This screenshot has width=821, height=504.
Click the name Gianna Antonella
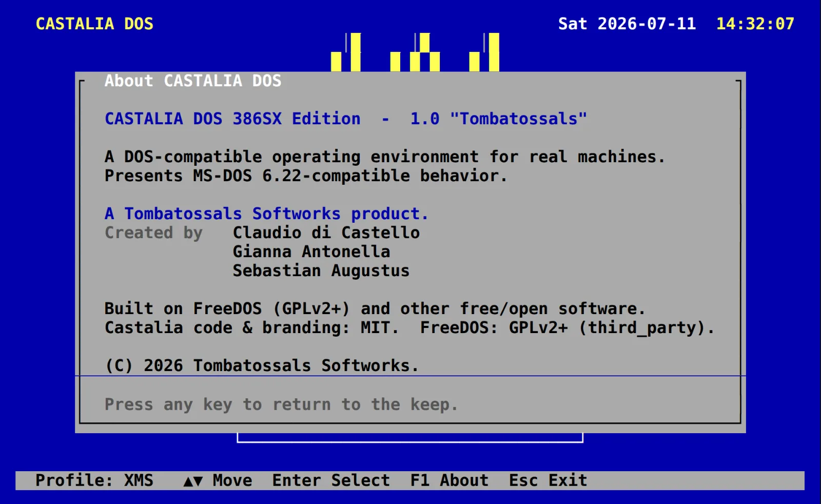[311, 252]
